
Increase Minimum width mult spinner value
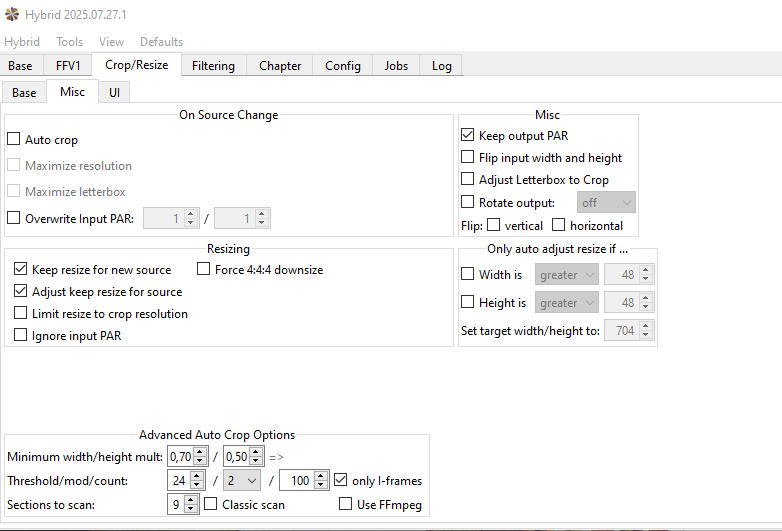coord(200,452)
